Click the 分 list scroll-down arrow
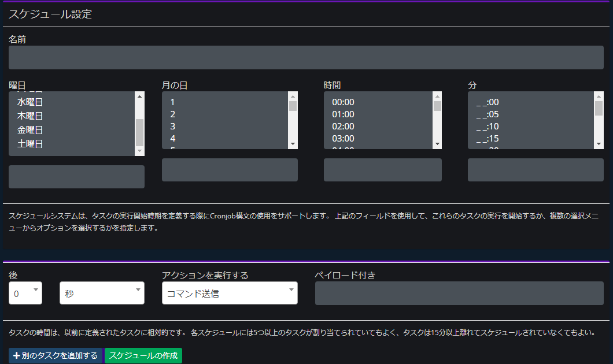This screenshot has width=613, height=364. coord(599,144)
